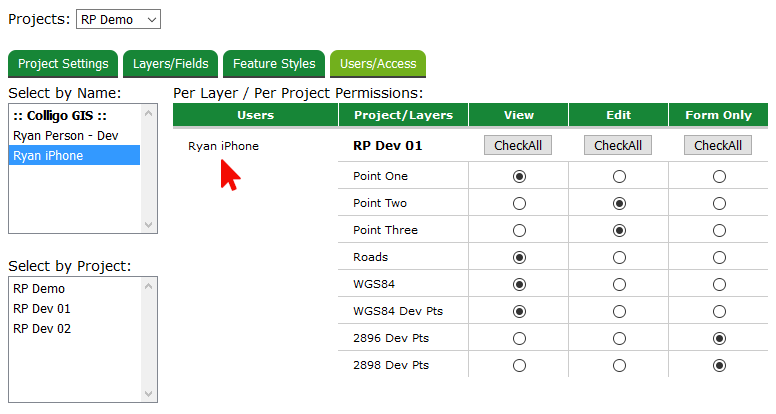This screenshot has height=414, width=776.
Task: Click CheckAll button under Form Only column
Action: [x=718, y=146]
